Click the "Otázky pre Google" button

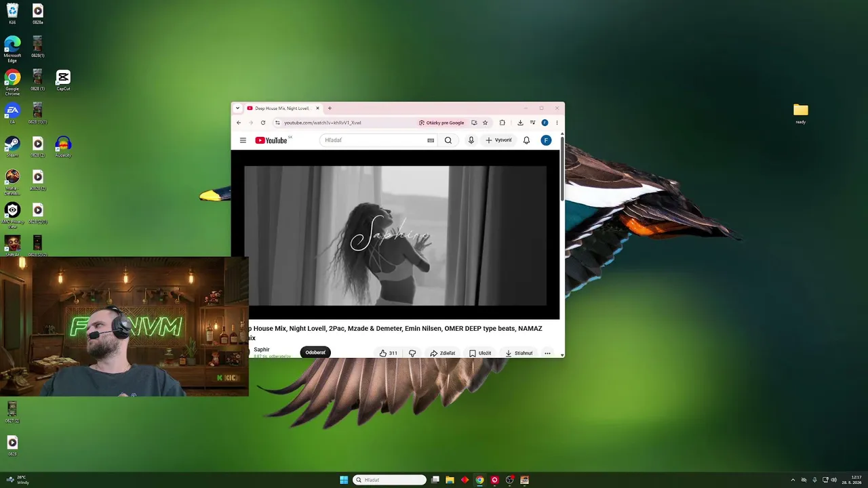point(441,123)
